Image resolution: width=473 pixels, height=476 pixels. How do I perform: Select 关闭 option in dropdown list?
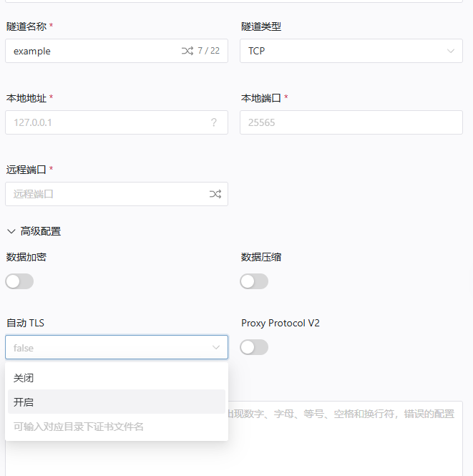[x=24, y=378]
